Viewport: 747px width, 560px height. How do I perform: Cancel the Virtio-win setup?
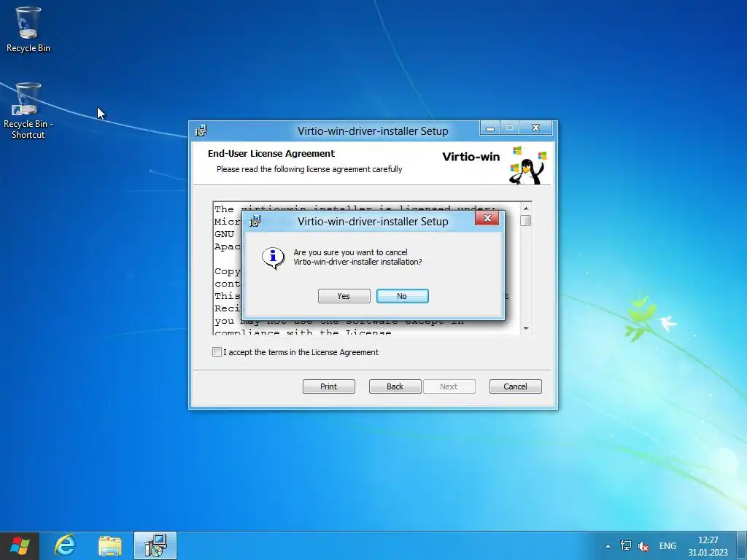(x=516, y=386)
